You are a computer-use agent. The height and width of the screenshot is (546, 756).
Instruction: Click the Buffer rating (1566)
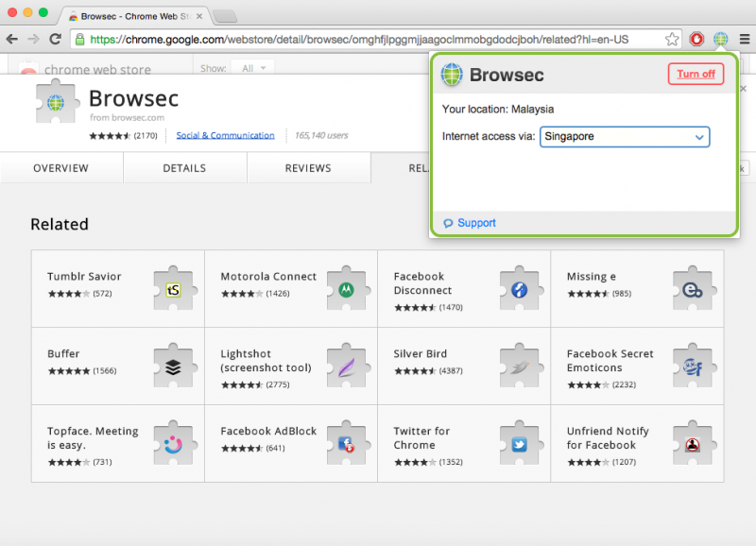[x=82, y=370]
